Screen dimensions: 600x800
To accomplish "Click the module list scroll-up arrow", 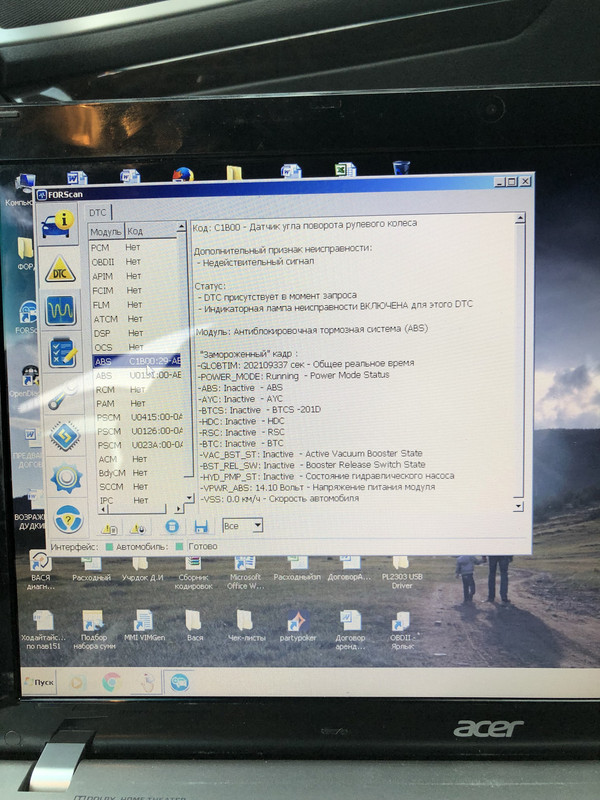I will click(x=181, y=227).
